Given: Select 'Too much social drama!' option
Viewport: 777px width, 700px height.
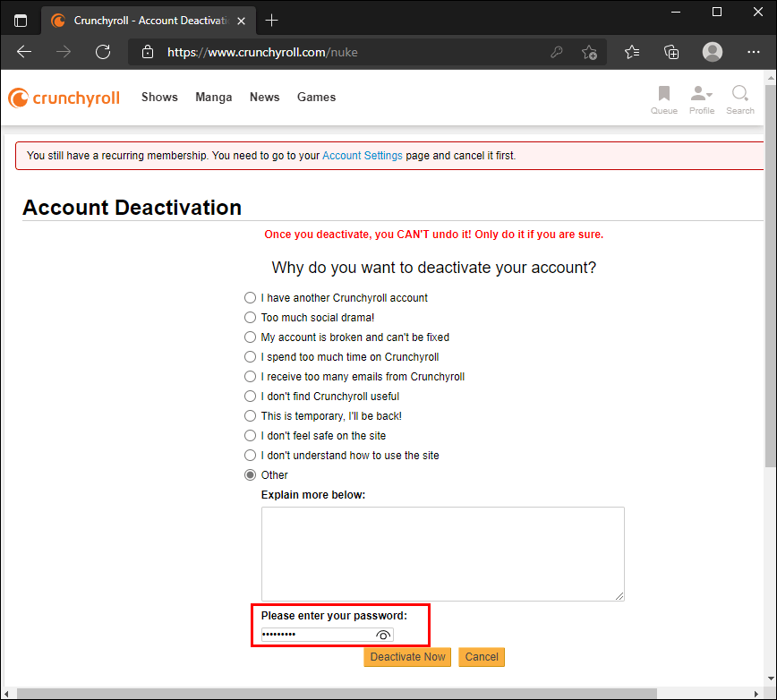Looking at the screenshot, I should [251, 318].
